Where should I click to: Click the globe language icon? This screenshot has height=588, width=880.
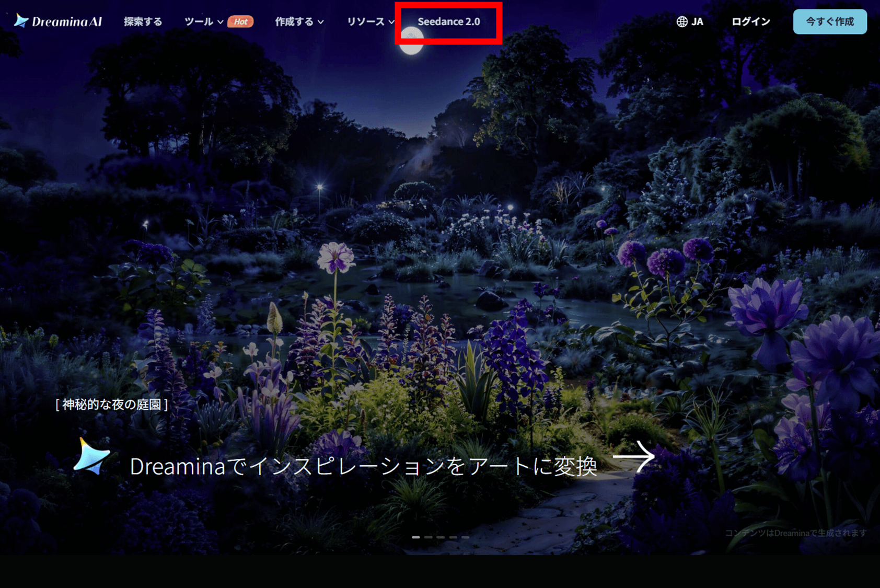(682, 21)
